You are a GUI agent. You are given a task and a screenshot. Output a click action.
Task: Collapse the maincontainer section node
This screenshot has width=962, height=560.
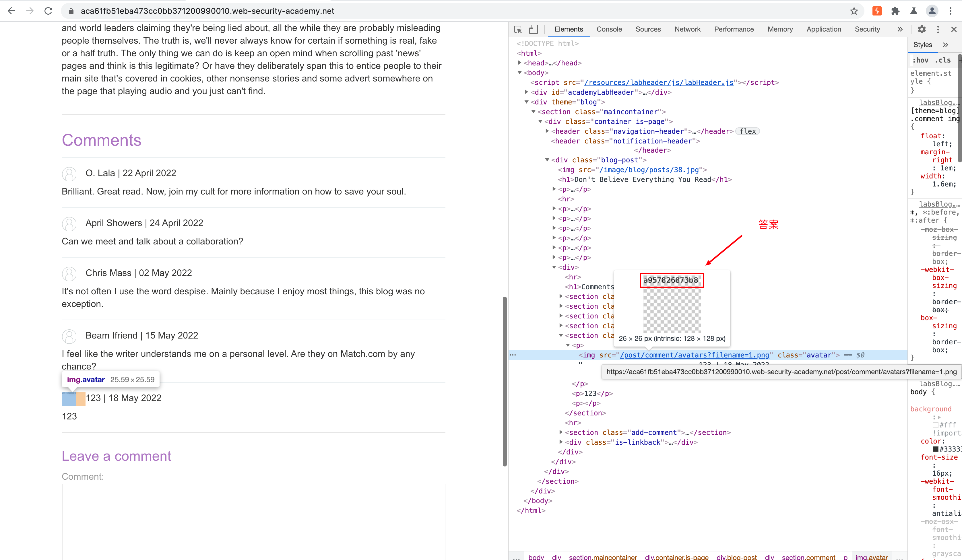(x=533, y=112)
